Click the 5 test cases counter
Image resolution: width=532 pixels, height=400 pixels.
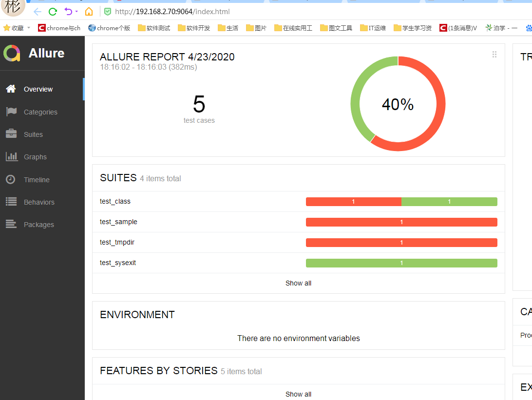(x=199, y=109)
